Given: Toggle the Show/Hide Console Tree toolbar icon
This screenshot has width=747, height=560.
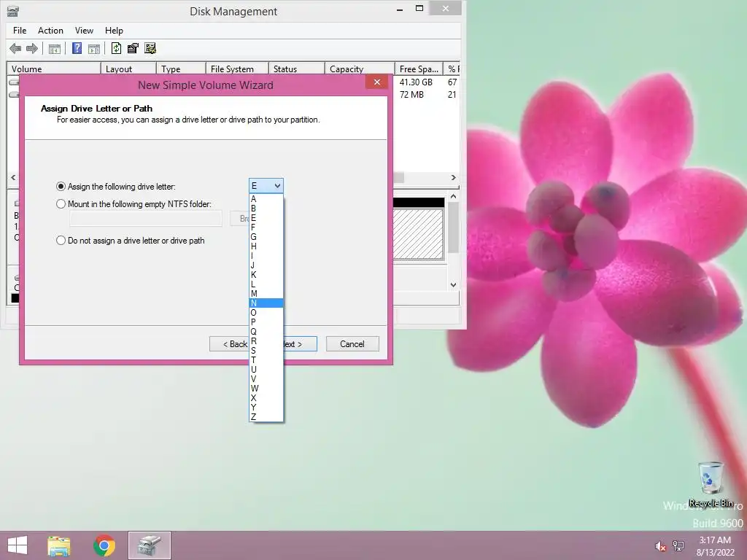Looking at the screenshot, I should pyautogui.click(x=54, y=49).
